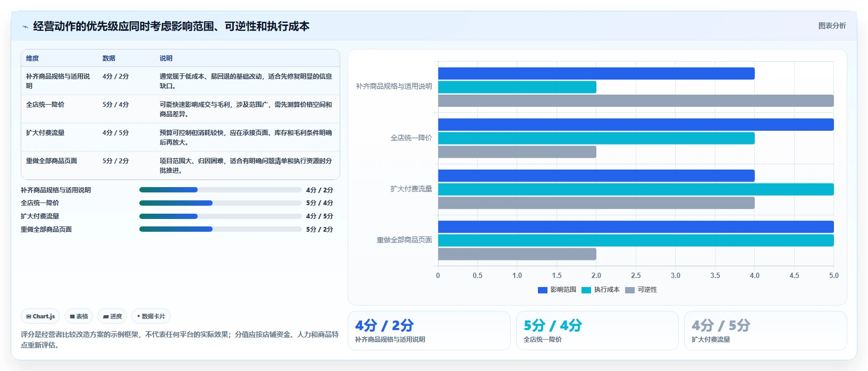Screen dimensions: 868x371
Task: Toggle the 执行成本 legend swatch
Action: coord(586,290)
